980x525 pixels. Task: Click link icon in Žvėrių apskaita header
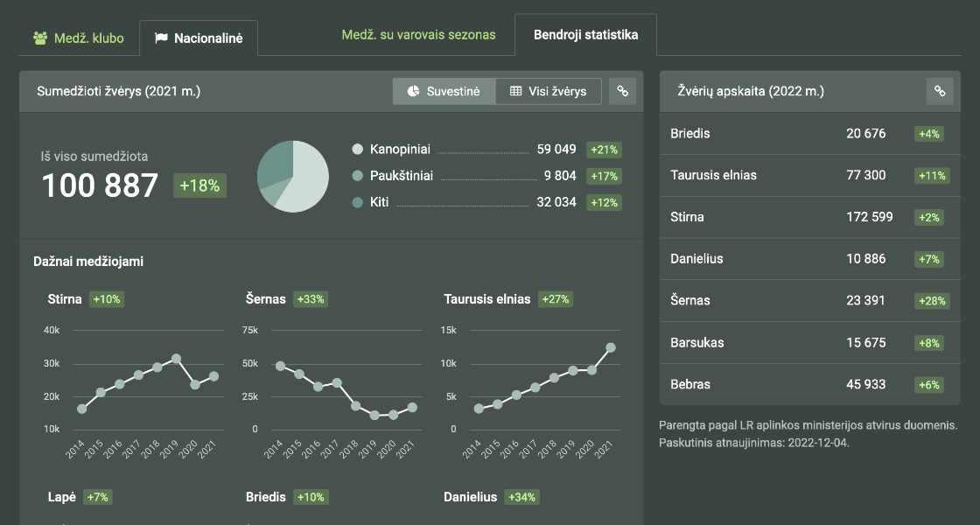[940, 91]
